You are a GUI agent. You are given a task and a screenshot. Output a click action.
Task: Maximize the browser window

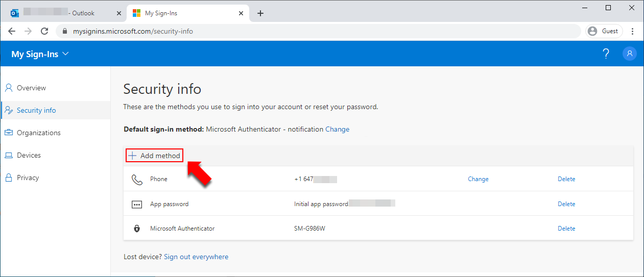coord(608,8)
